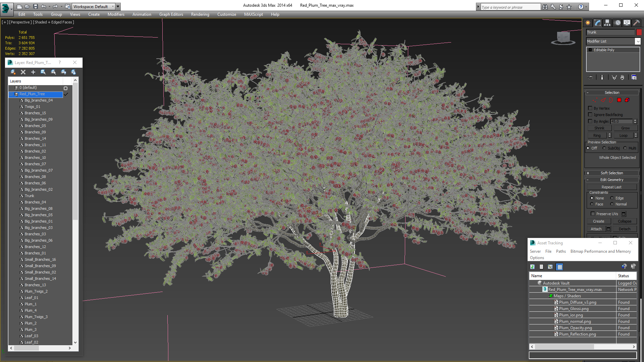Click the Modifiers menu item

[116, 14]
